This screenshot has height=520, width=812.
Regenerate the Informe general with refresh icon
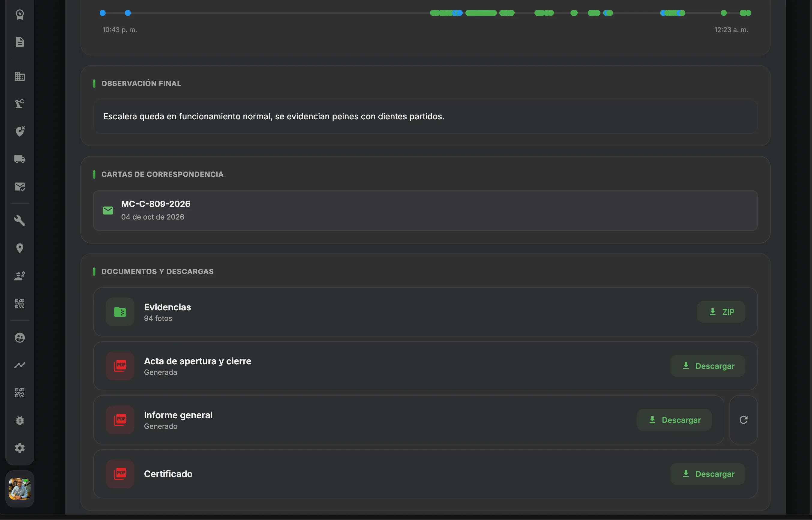click(743, 420)
